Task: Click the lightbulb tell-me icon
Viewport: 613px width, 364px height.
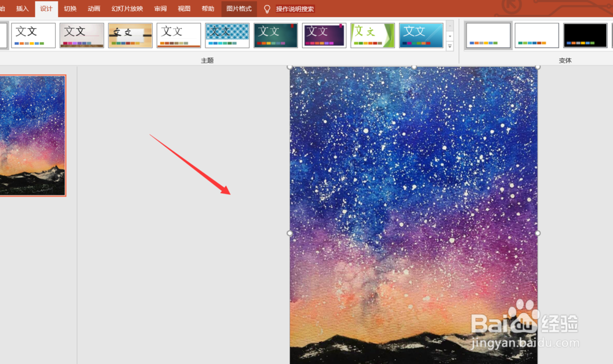Action: coord(267,9)
